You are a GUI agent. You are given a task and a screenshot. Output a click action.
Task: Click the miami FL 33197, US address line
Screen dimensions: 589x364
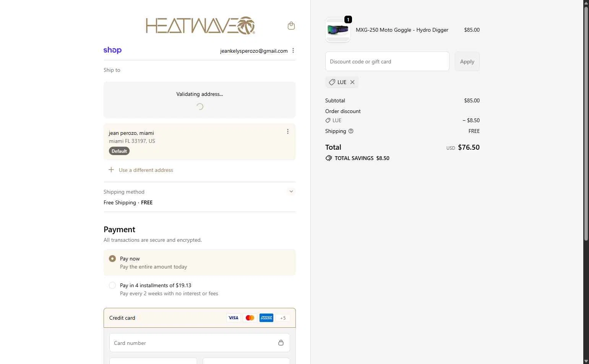pos(132,141)
